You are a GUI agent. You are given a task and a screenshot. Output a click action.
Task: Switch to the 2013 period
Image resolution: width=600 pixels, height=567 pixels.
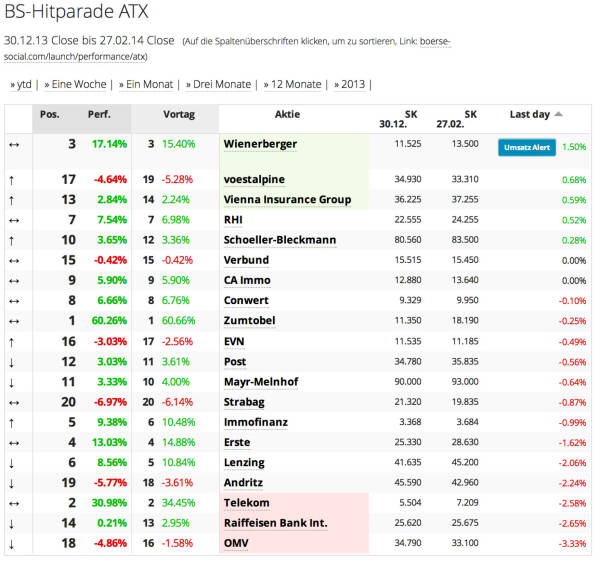352,84
